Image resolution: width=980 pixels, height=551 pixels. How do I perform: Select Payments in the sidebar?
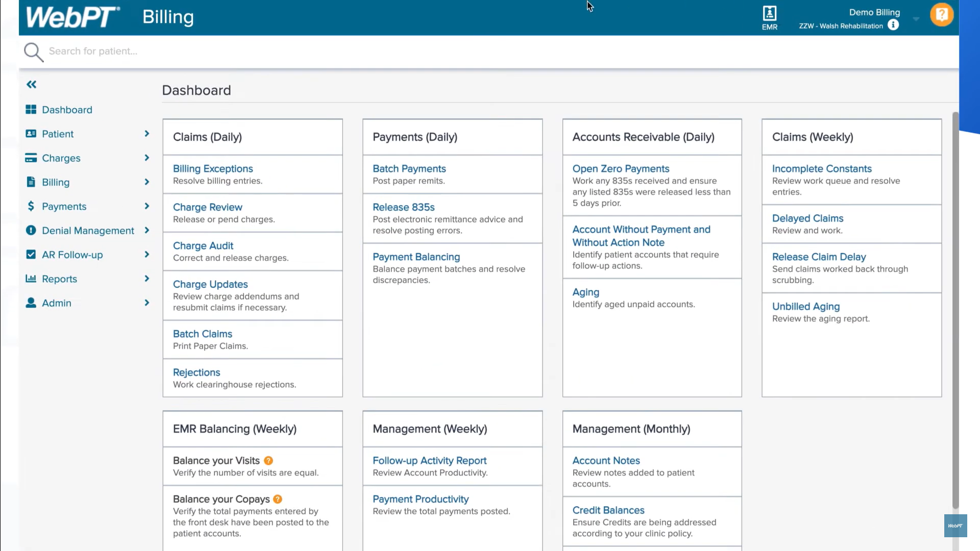[64, 207]
